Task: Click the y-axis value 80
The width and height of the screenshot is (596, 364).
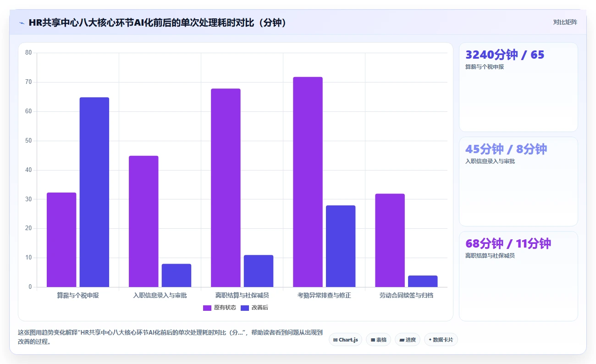Action: pyautogui.click(x=28, y=53)
